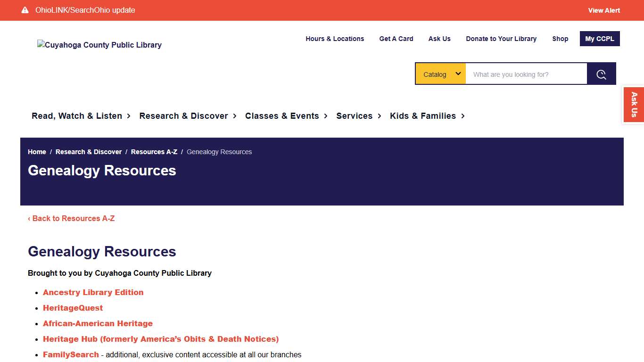Open the Classes & Events menu
Screen dimensions: 644x362
(x=282, y=115)
